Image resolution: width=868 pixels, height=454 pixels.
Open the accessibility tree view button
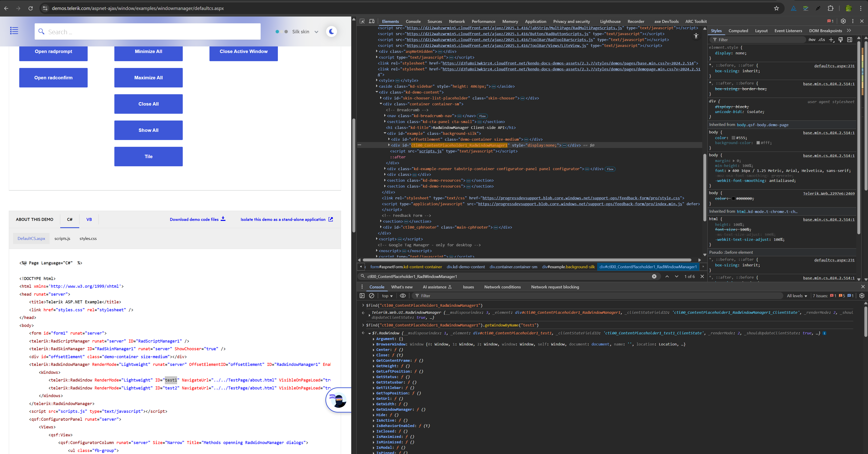696,36
